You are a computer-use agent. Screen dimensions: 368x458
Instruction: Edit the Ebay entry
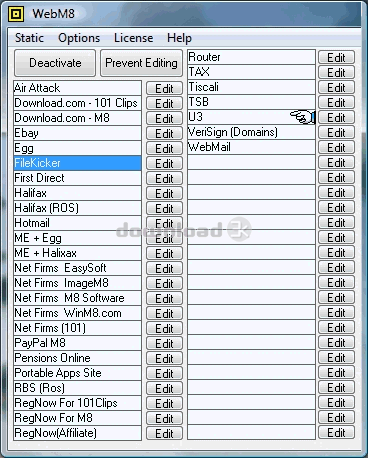(164, 133)
